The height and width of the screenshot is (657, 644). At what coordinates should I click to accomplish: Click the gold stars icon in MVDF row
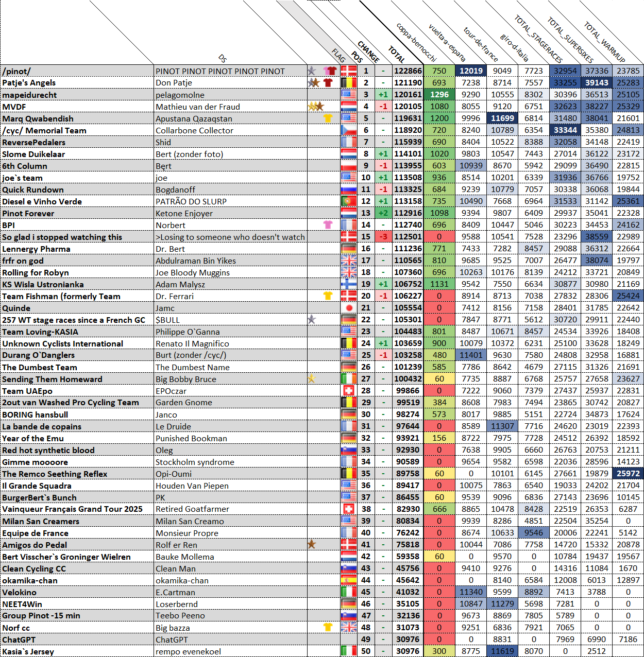coord(315,107)
